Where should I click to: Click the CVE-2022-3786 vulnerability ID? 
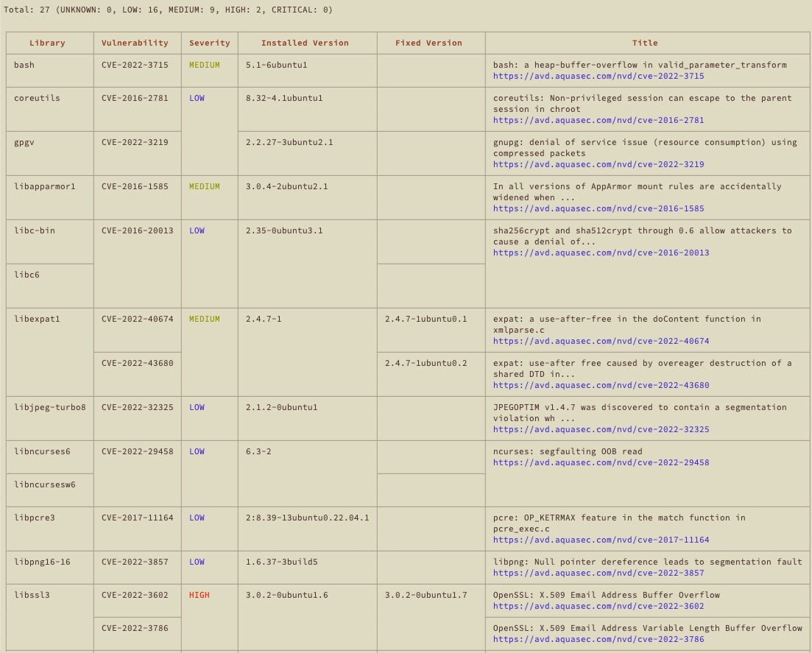(135, 628)
